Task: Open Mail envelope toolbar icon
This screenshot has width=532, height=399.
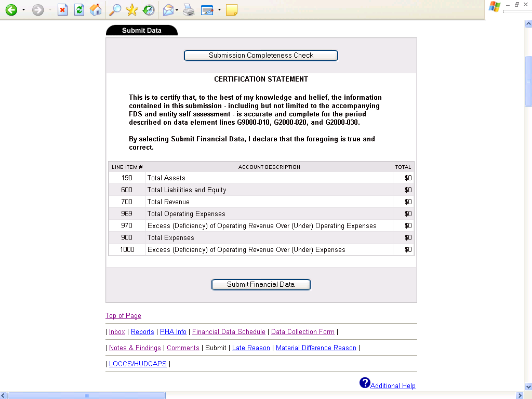Action: (x=168, y=10)
